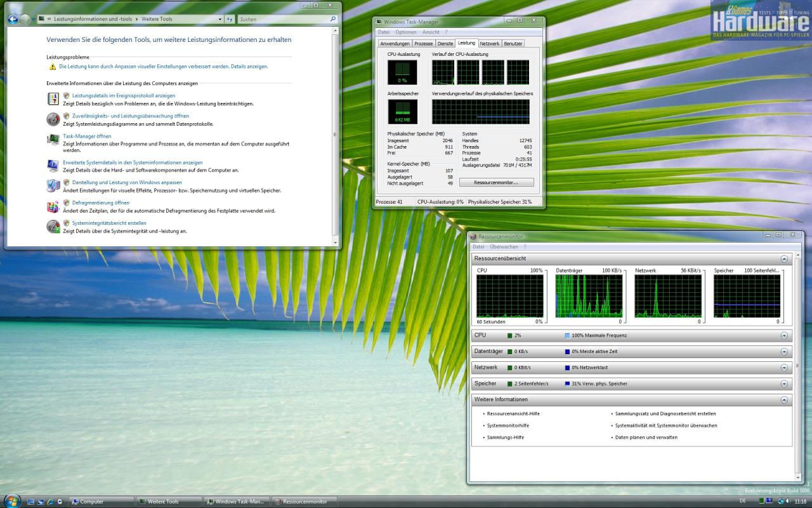Image resolution: width=812 pixels, height=508 pixels.
Task: Launch Windows Media Player from quick launch
Action: click(x=60, y=502)
